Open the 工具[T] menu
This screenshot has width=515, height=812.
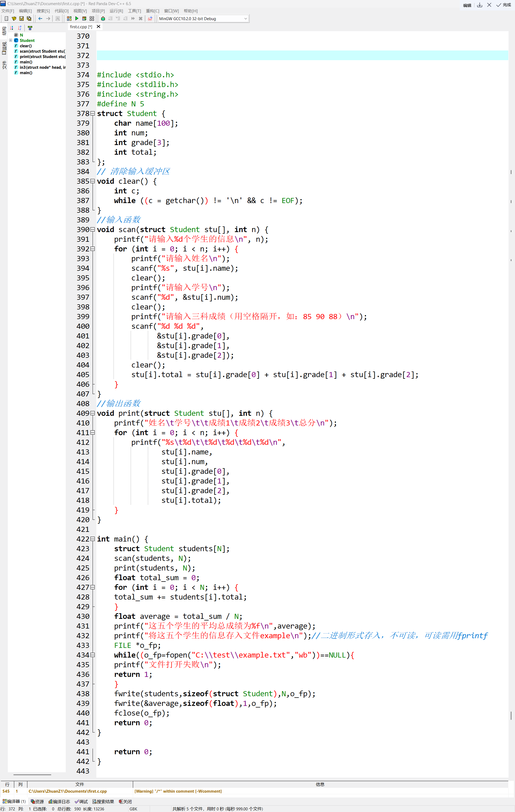click(134, 11)
